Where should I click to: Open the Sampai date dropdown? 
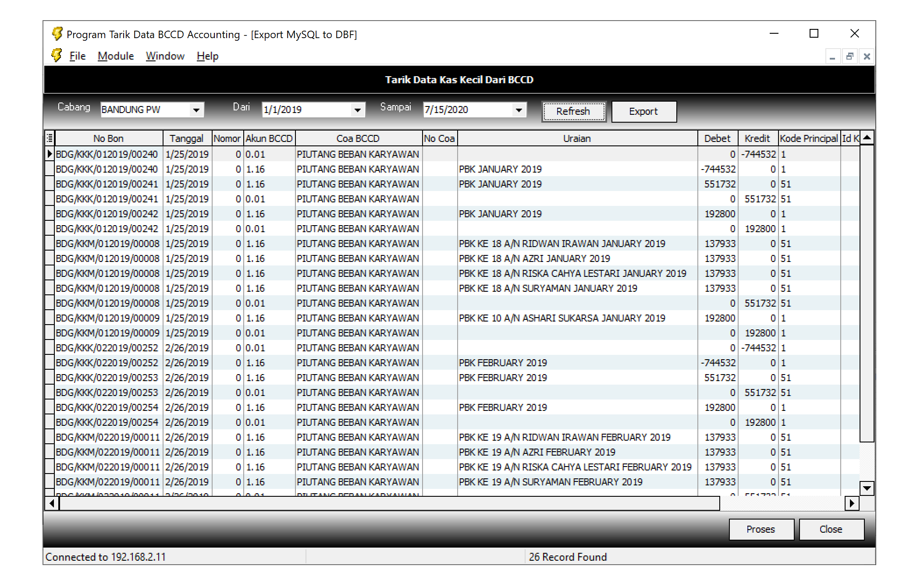519,110
